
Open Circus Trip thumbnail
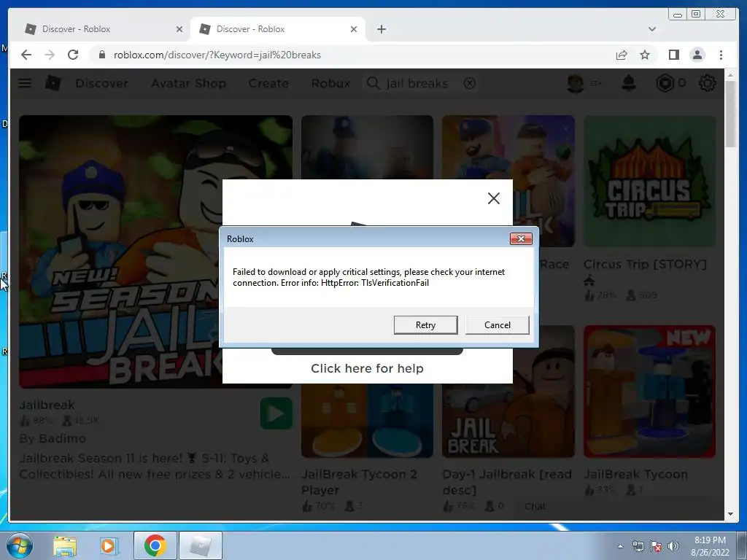coord(649,181)
